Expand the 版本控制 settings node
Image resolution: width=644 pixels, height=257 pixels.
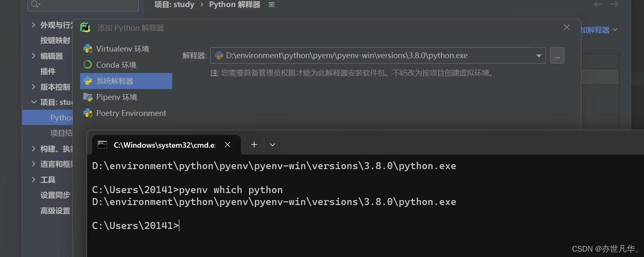[33, 87]
